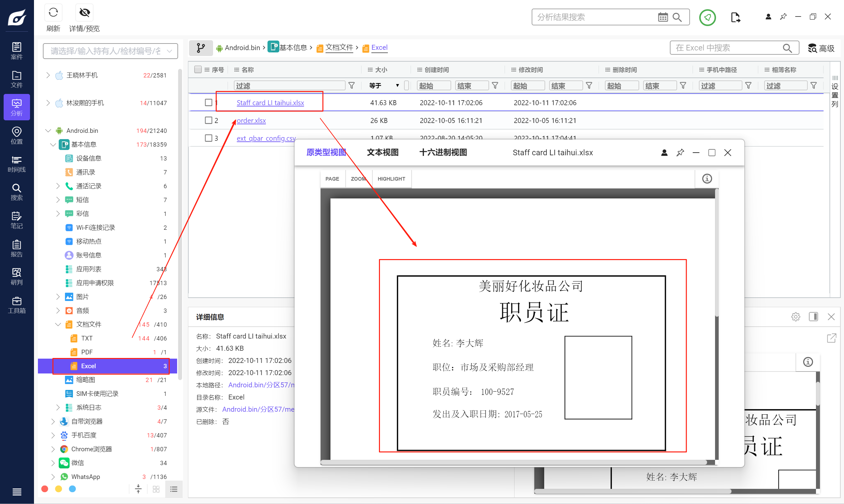844x504 pixels.
Task: Click the branch icon left of the breadcrumb
Action: click(201, 48)
